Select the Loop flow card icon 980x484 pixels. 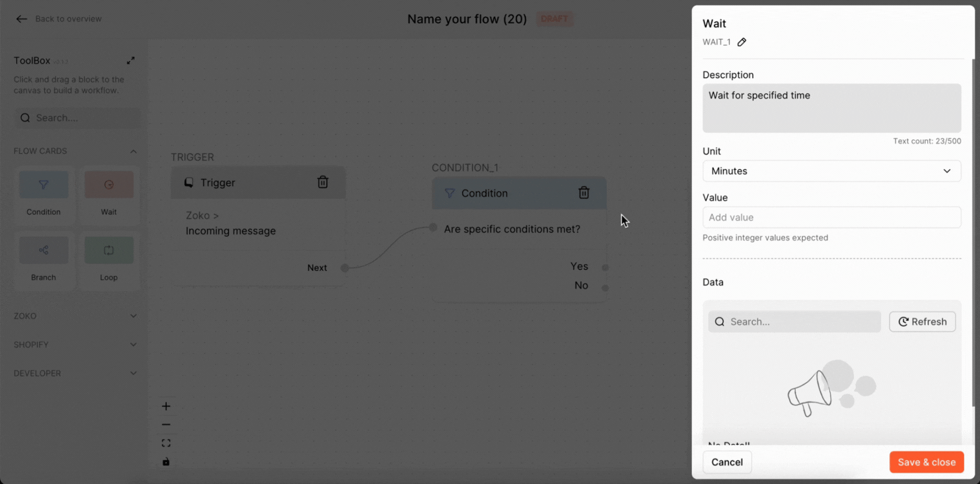[109, 250]
